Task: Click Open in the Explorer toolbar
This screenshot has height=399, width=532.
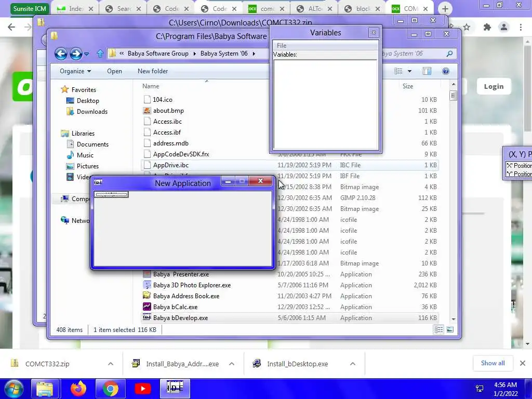Action: tap(114, 71)
